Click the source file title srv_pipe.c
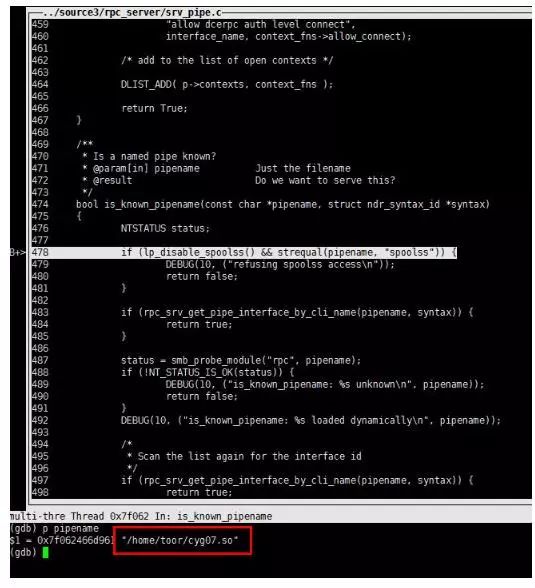The image size is (535, 588). 132,12
